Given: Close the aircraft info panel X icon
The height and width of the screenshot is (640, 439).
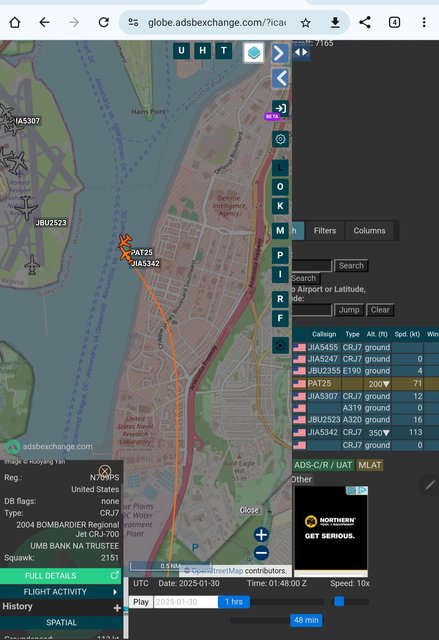Looking at the screenshot, I should [x=105, y=471].
